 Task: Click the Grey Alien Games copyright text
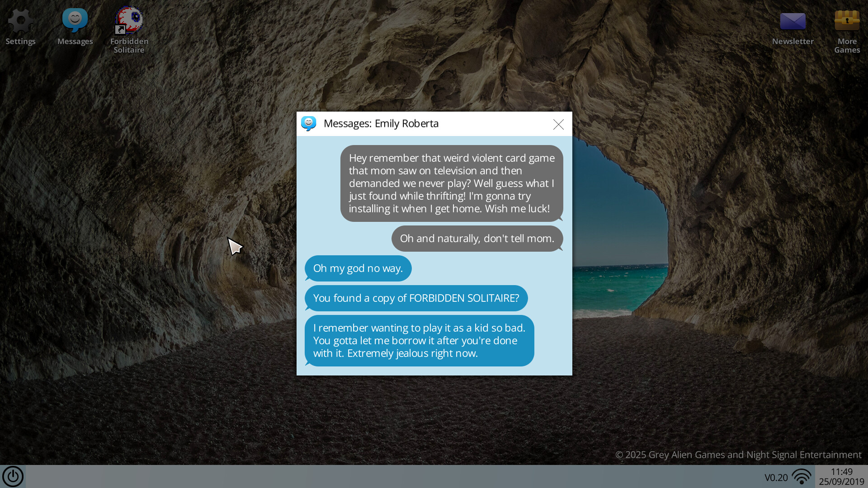[738, 455]
